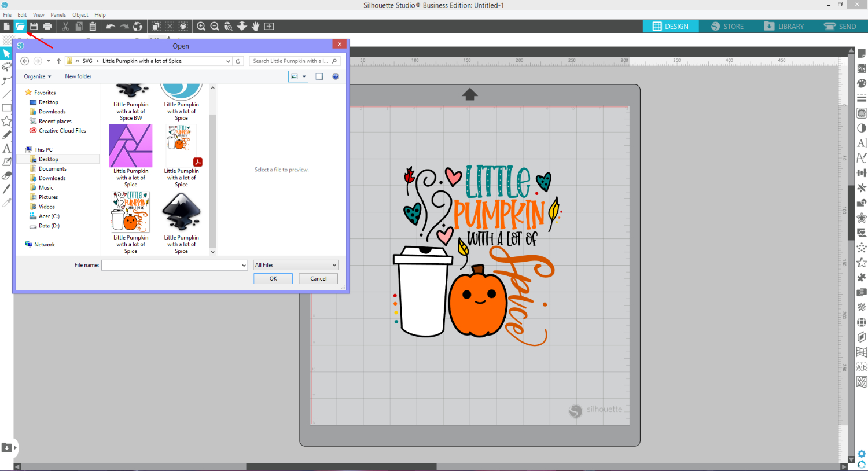The height and width of the screenshot is (471, 868).
Task: Open the Fill color palette panel
Action: [862, 83]
